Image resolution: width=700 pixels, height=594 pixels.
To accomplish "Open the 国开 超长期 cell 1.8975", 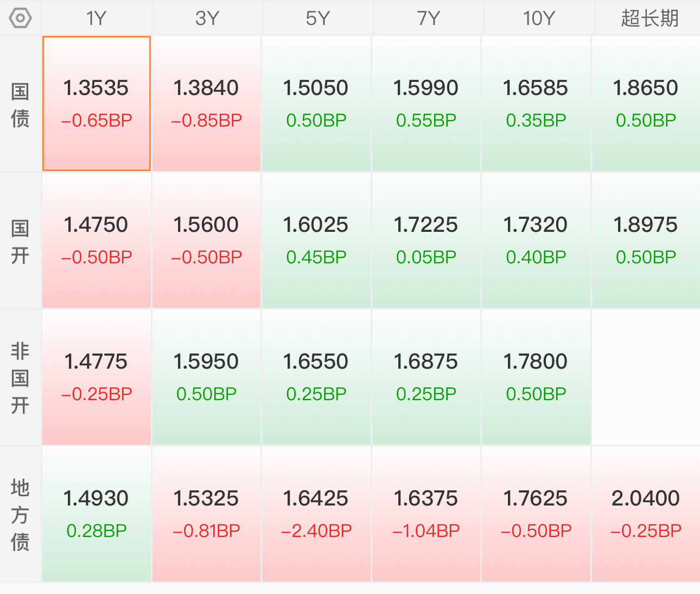I will (x=646, y=241).
